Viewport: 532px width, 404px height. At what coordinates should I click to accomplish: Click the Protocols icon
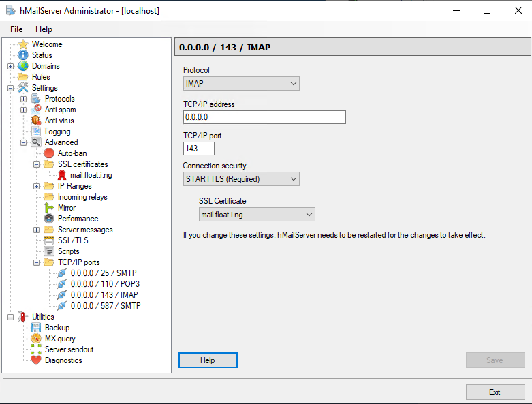click(36, 99)
